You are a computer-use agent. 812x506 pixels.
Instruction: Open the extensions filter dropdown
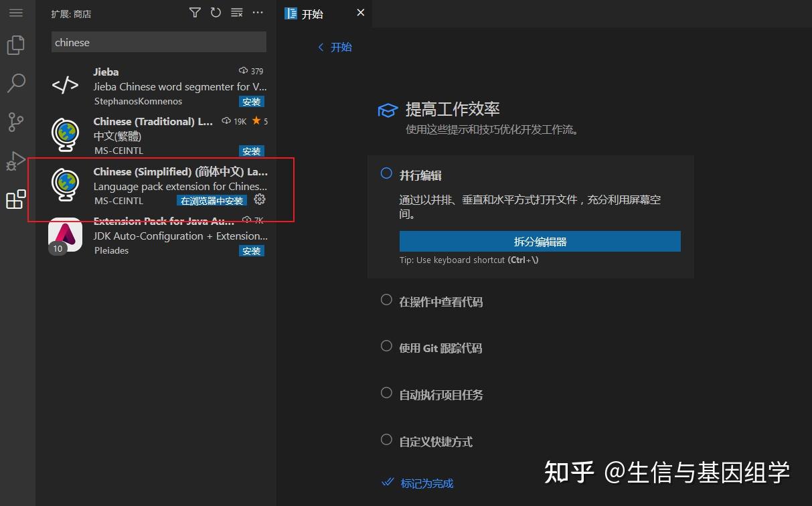pos(195,12)
